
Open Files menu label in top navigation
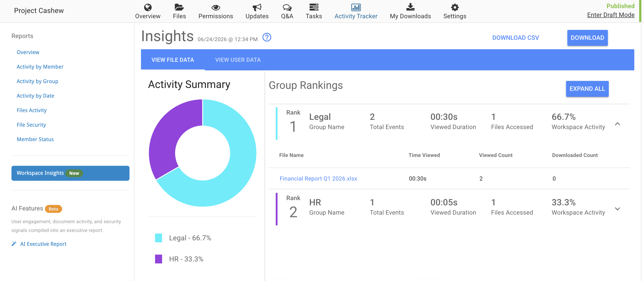coord(179,16)
